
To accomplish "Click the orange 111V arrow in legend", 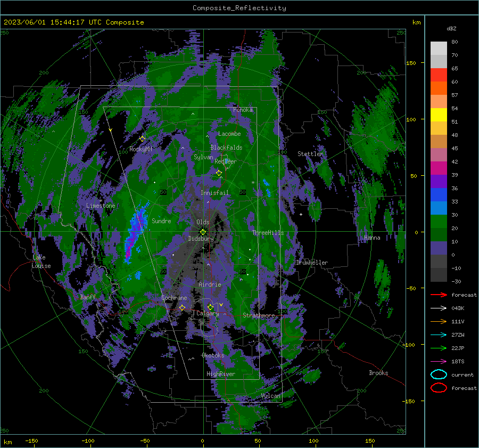I will 439,321.
